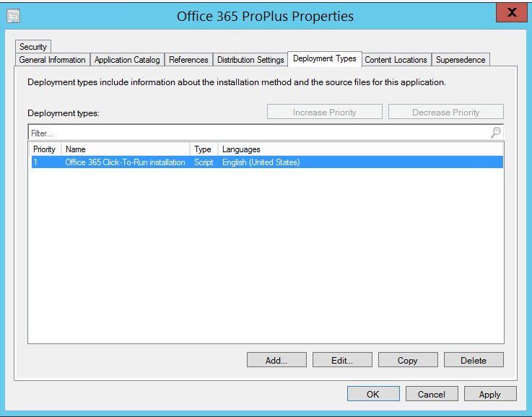Click Apply to save changes
Screen dimensions: 532x417
(489, 394)
